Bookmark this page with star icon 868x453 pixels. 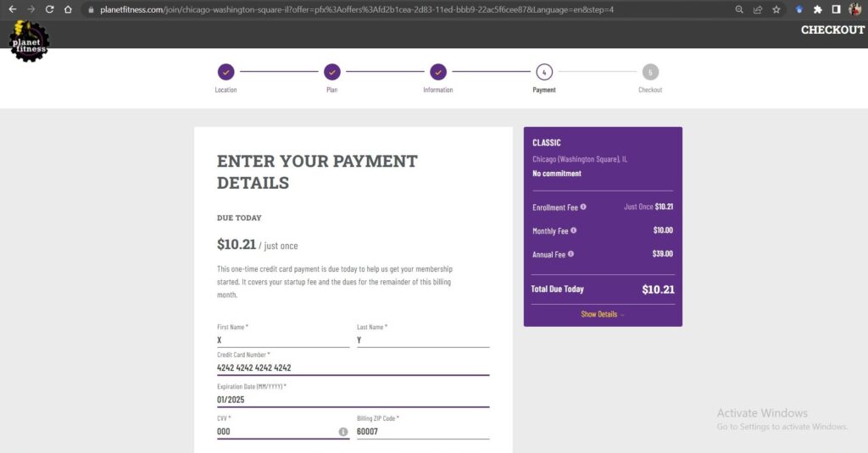pos(776,9)
